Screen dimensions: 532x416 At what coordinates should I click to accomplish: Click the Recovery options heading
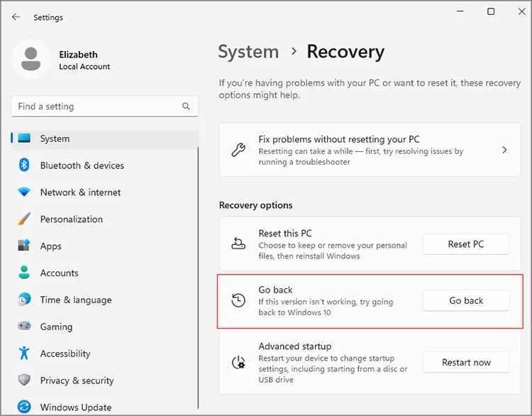point(256,205)
